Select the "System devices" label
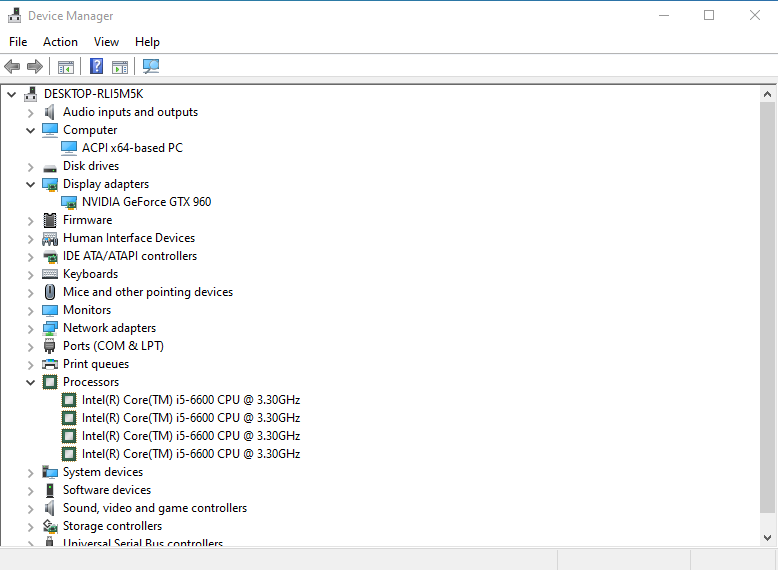778x570 pixels. (103, 472)
